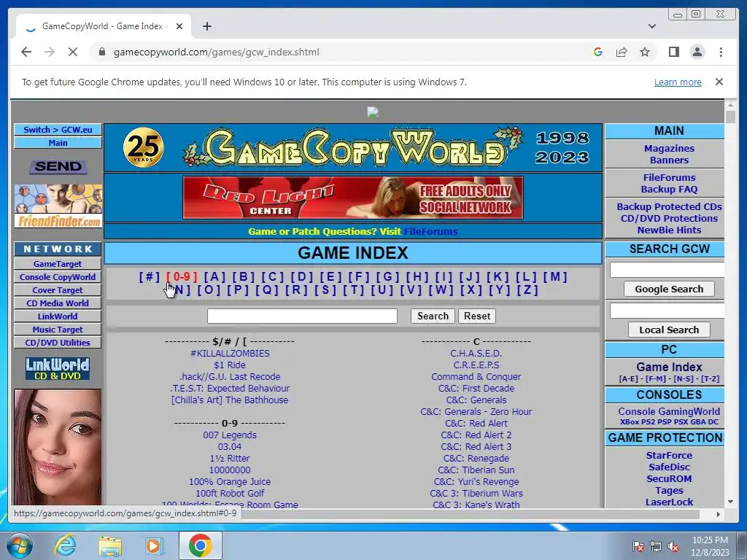The height and width of the screenshot is (560, 747).
Task: Jump to [ M ] index section
Action: click(555, 276)
